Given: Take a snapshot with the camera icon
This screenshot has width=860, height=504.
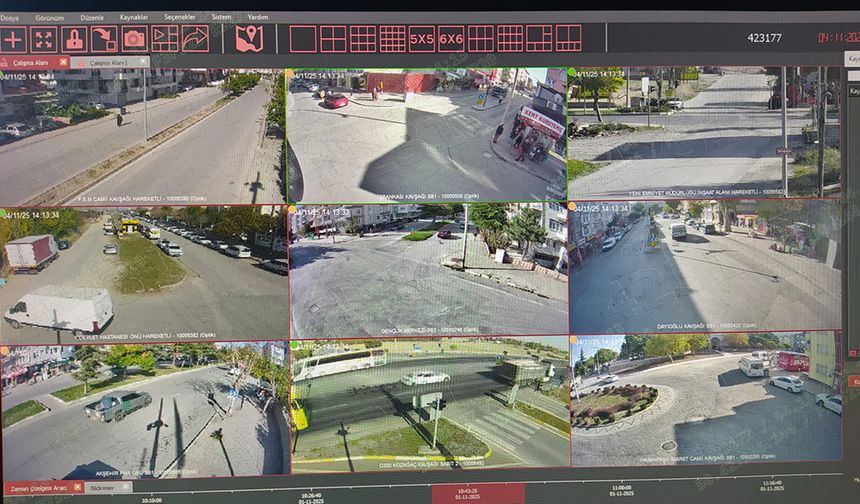Looking at the screenshot, I should pyautogui.click(x=134, y=39).
